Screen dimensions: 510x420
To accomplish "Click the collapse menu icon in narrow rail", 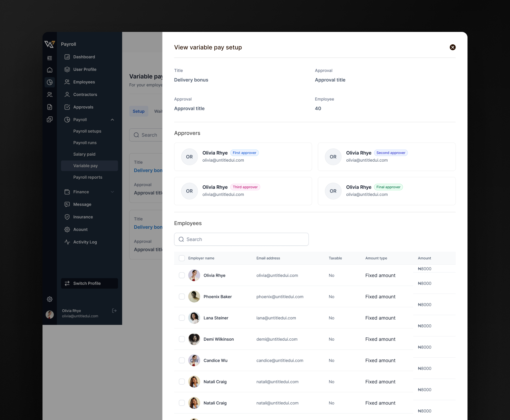I will click(50, 58).
